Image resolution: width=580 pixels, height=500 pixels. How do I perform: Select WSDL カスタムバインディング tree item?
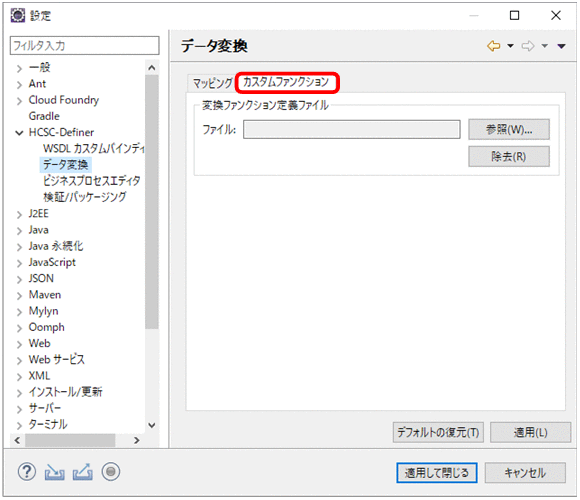click(x=93, y=149)
